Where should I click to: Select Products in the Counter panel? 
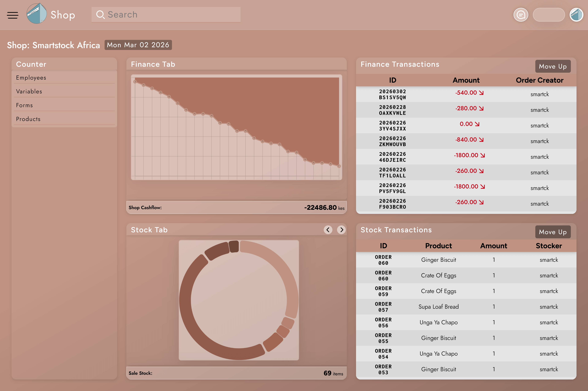click(28, 119)
